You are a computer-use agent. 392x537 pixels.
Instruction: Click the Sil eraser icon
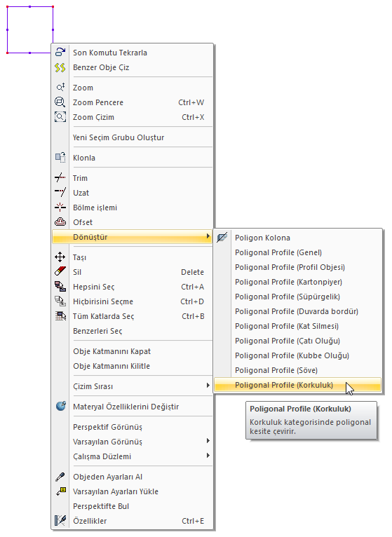[x=60, y=271]
